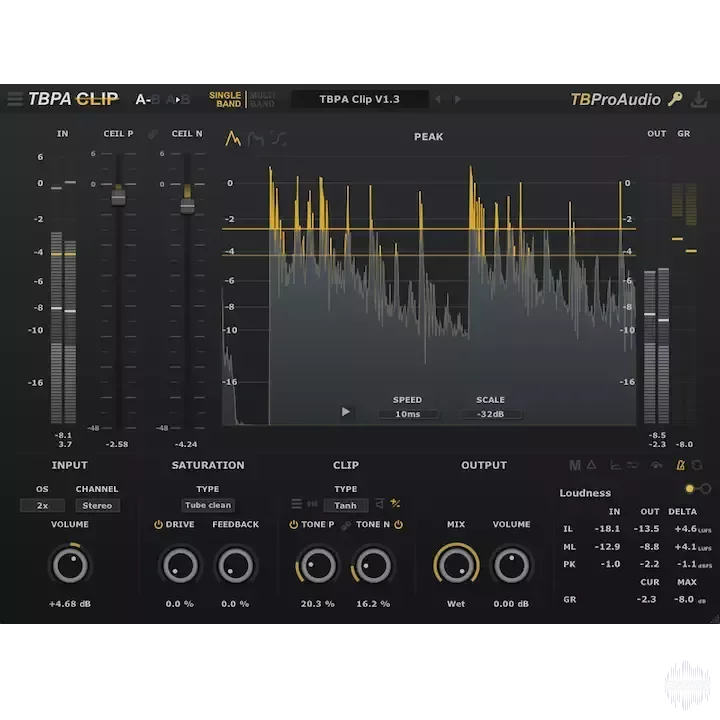
Task: Open the Saturation type Tube clean dropdown
Action: coord(208,505)
